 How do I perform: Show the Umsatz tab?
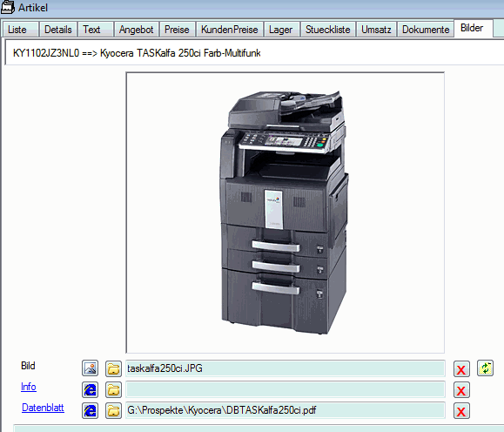tap(376, 30)
